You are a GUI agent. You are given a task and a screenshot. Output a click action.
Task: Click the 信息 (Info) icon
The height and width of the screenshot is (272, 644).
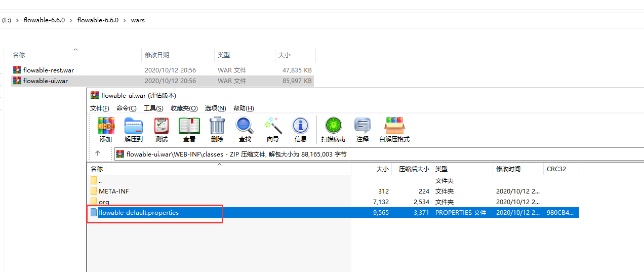[301, 126]
